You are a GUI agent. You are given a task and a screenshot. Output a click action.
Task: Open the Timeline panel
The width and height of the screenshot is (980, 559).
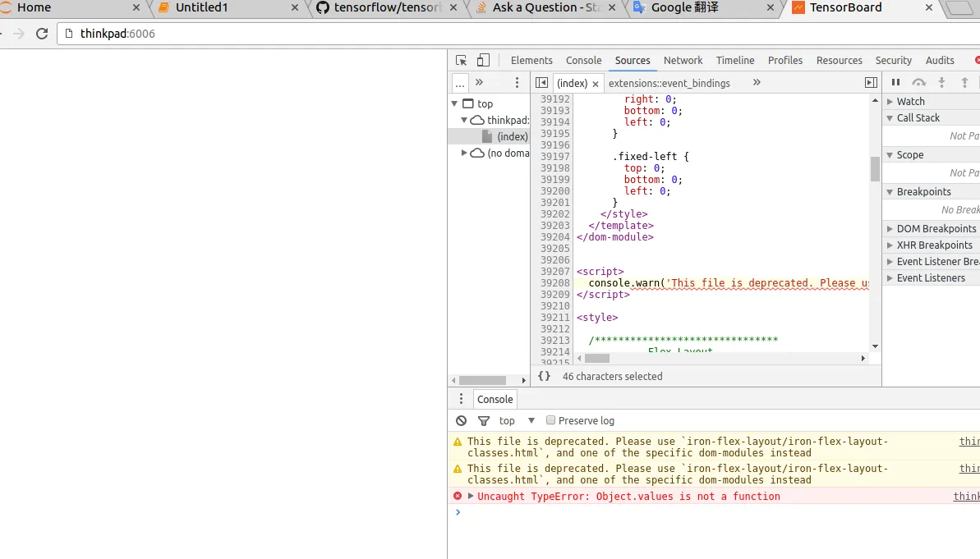tap(735, 61)
